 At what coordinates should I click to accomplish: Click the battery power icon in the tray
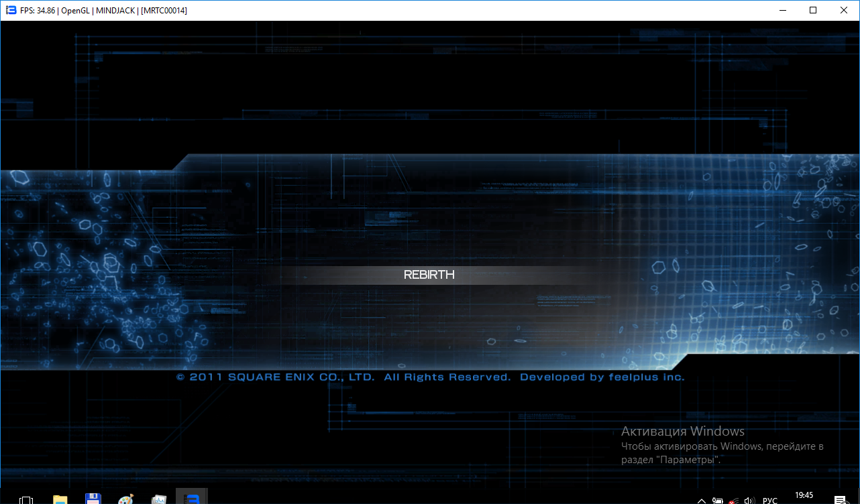coord(718,500)
